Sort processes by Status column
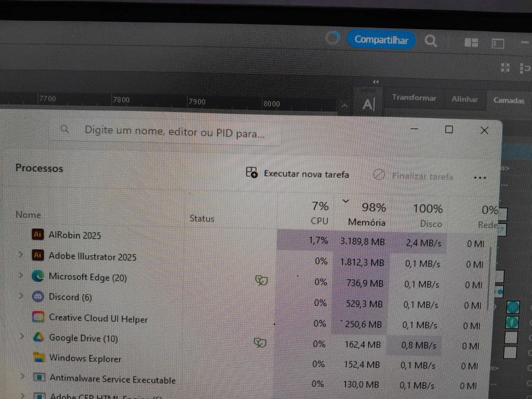Image resolution: width=532 pixels, height=399 pixels. point(202,218)
